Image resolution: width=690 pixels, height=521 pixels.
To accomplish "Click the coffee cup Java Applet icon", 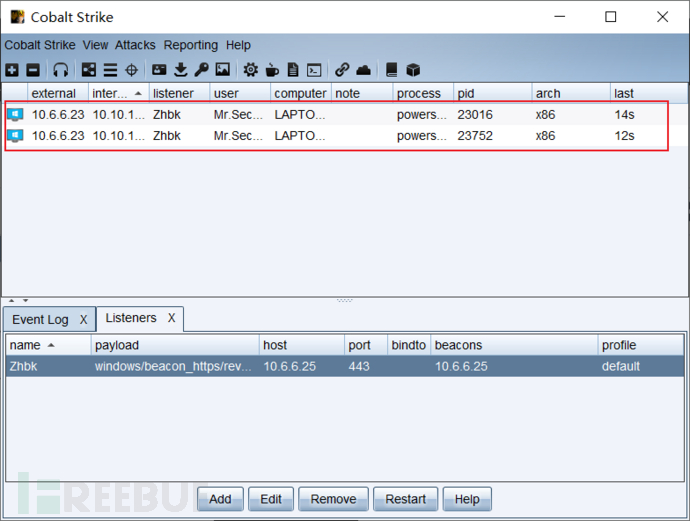I will coord(272,70).
